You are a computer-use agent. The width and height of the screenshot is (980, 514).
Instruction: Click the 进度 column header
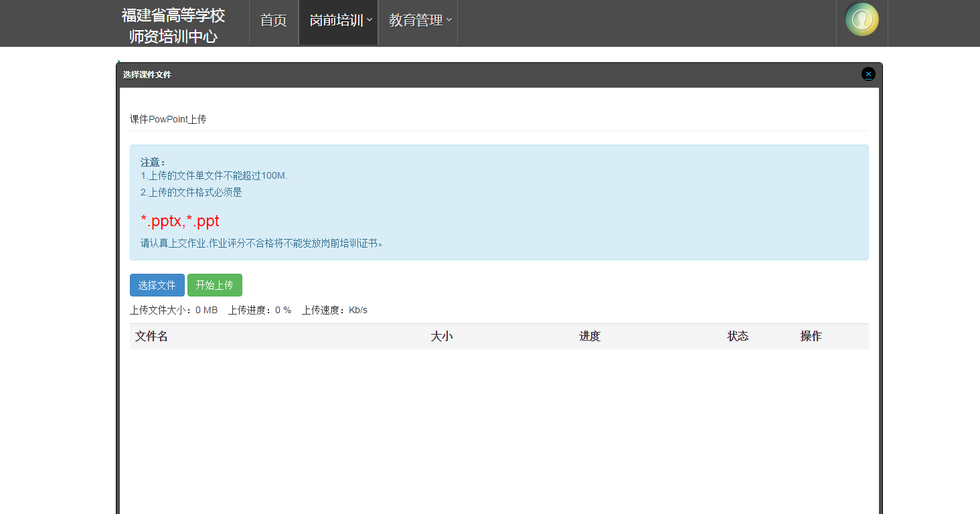tap(590, 337)
